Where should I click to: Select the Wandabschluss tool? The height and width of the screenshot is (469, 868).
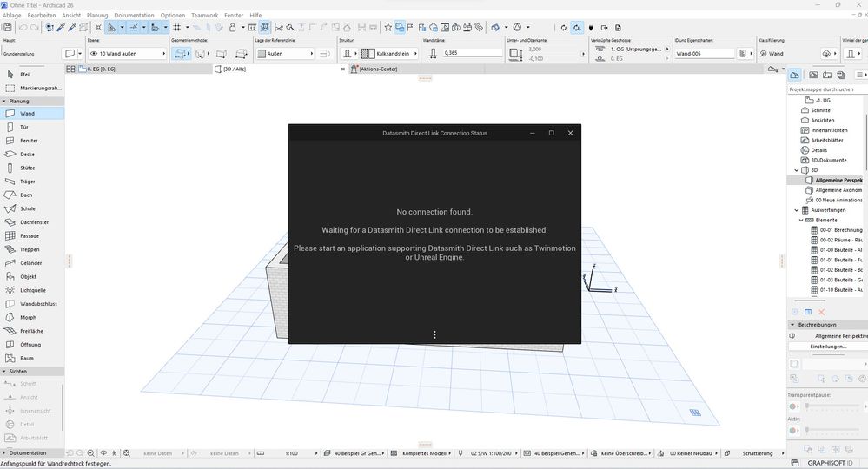click(32, 304)
